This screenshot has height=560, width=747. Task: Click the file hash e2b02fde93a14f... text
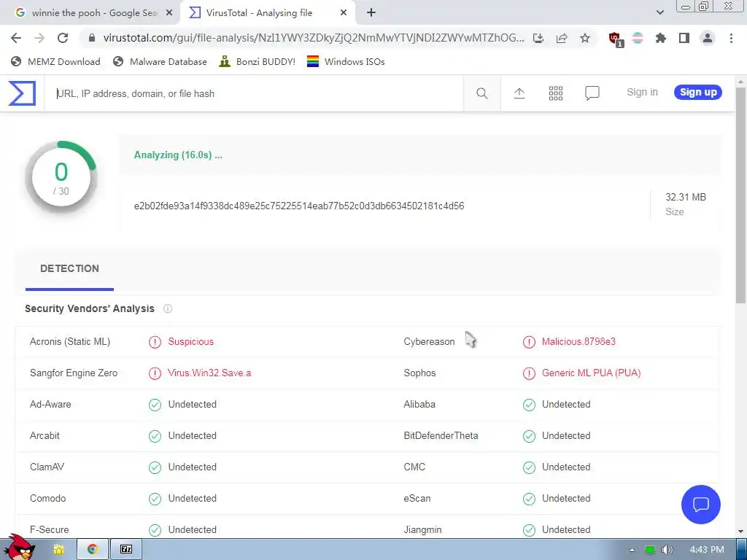298,206
